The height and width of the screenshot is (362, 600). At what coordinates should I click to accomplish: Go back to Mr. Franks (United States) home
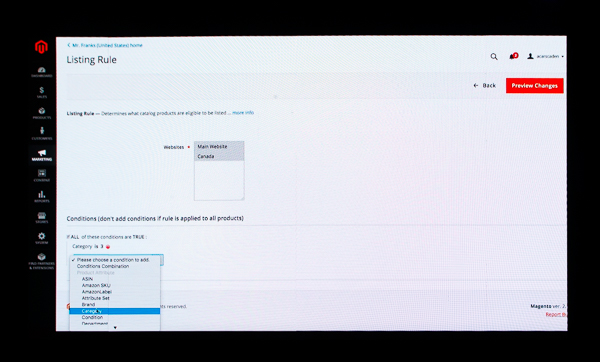105,45
